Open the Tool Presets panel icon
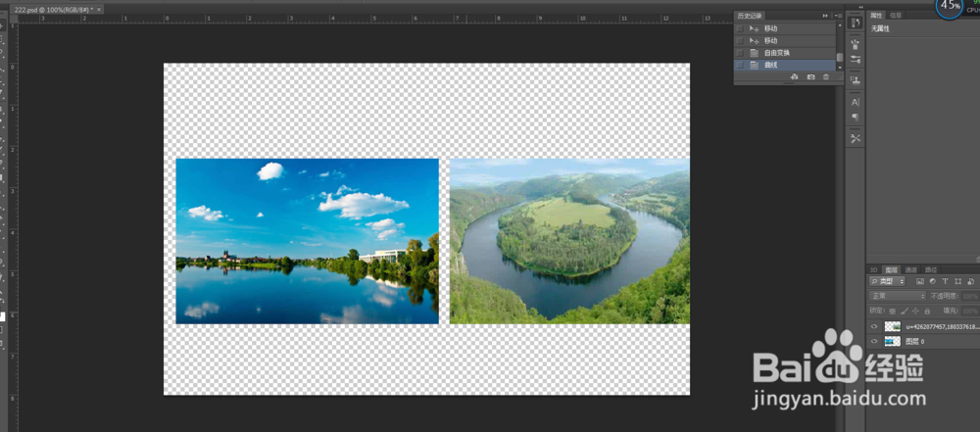This screenshot has width=980, height=432. pos(855,138)
